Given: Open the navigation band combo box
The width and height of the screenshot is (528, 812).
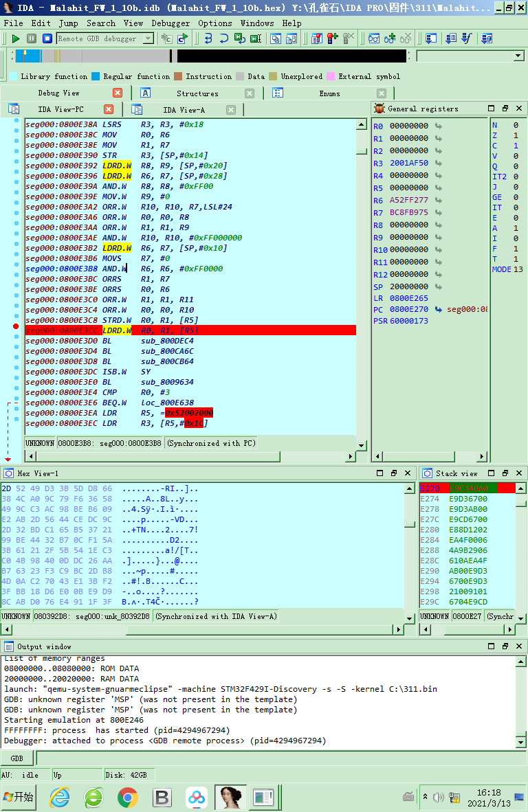Looking at the screenshot, I should click(518, 56).
